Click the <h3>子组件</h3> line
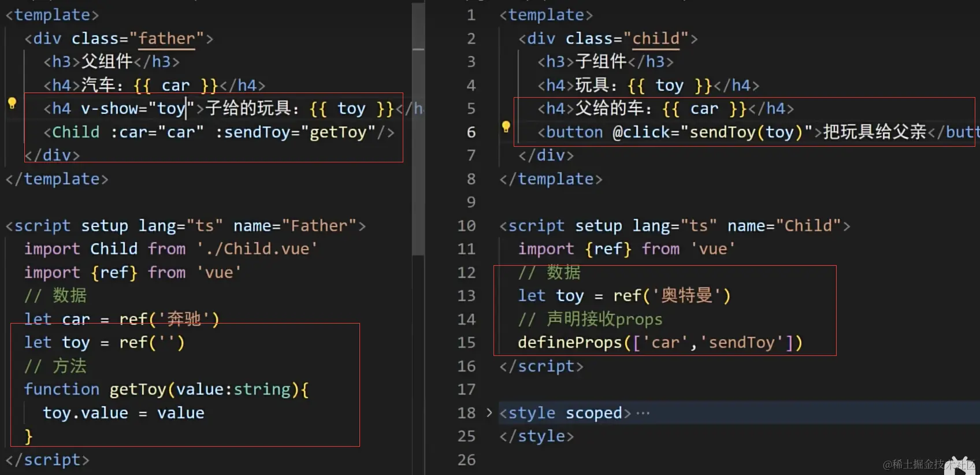980x475 pixels. [606, 61]
